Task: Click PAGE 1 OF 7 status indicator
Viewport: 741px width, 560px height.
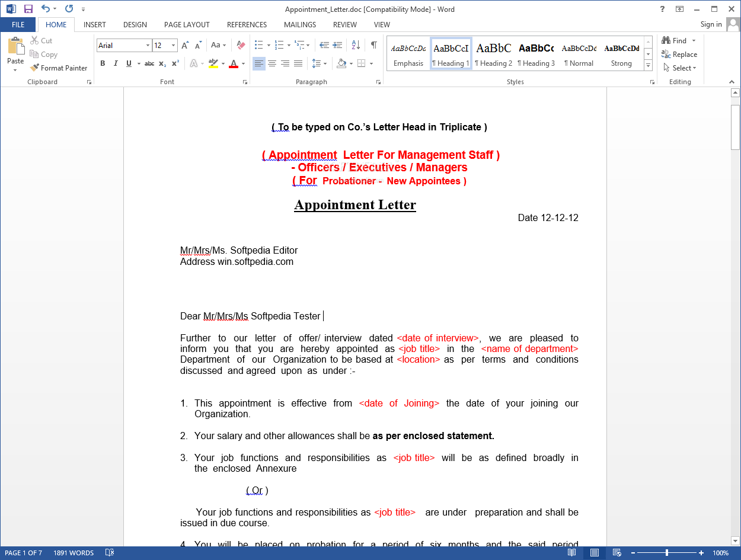Action: (x=24, y=553)
